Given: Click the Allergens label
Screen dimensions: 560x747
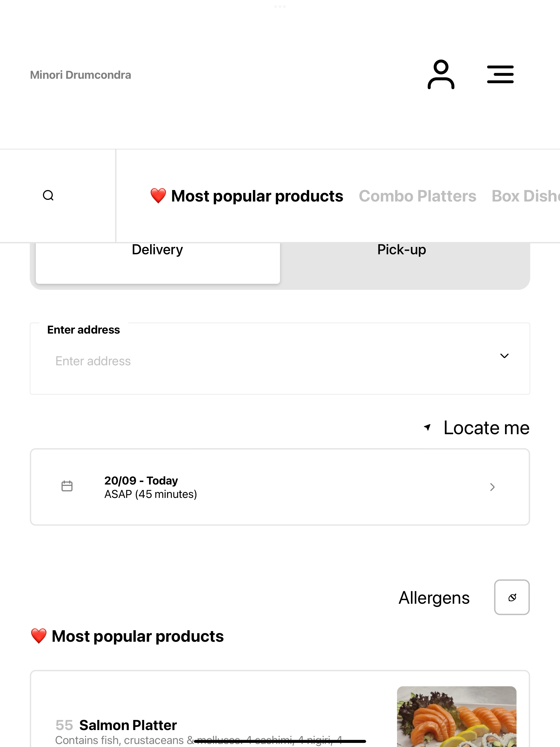Looking at the screenshot, I should pos(434,597).
